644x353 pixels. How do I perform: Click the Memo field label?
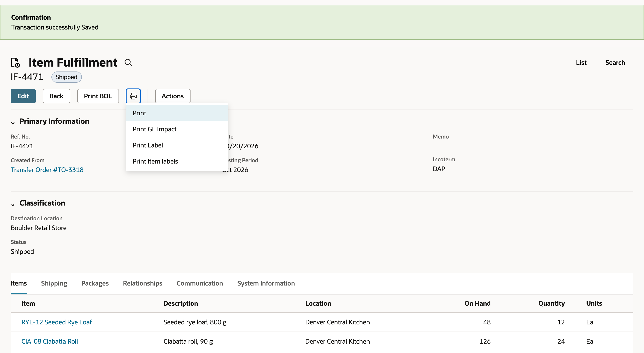pyautogui.click(x=441, y=137)
